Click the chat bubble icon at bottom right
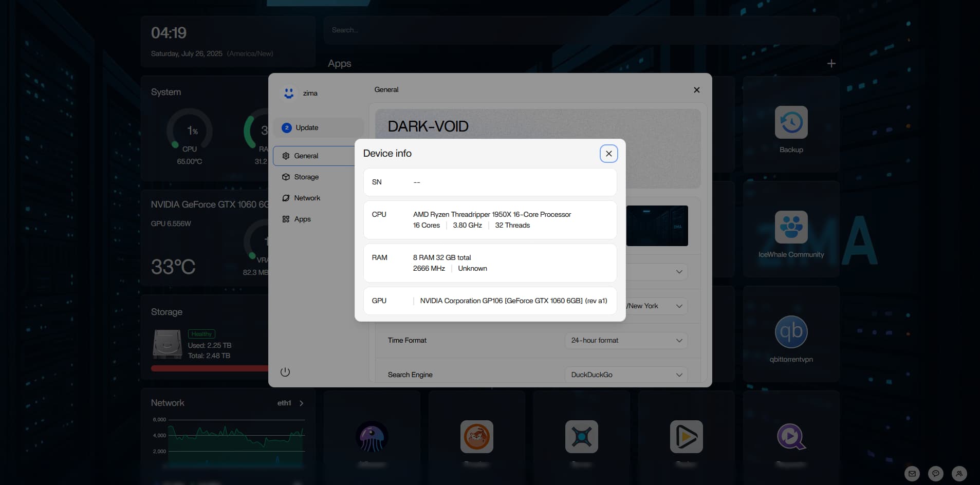Screen dimensions: 980x485 936,474
